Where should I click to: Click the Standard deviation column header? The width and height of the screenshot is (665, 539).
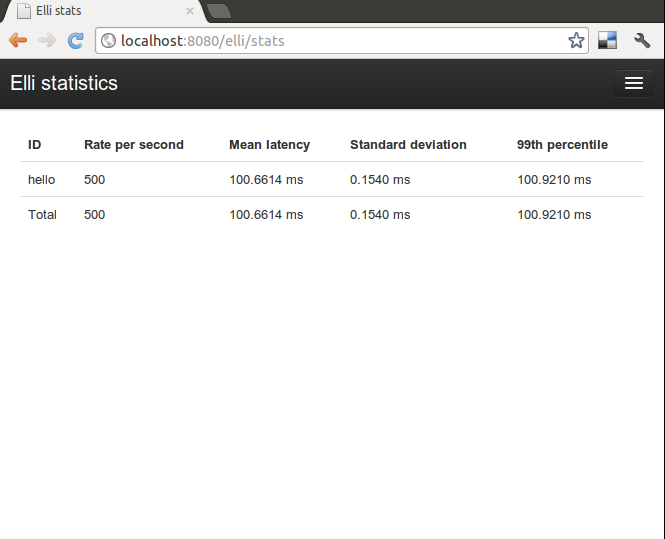tap(408, 145)
